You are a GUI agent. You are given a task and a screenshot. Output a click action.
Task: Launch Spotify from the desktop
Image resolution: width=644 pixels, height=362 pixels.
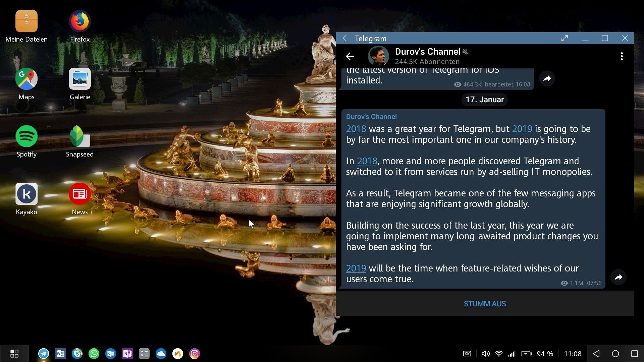tap(26, 136)
